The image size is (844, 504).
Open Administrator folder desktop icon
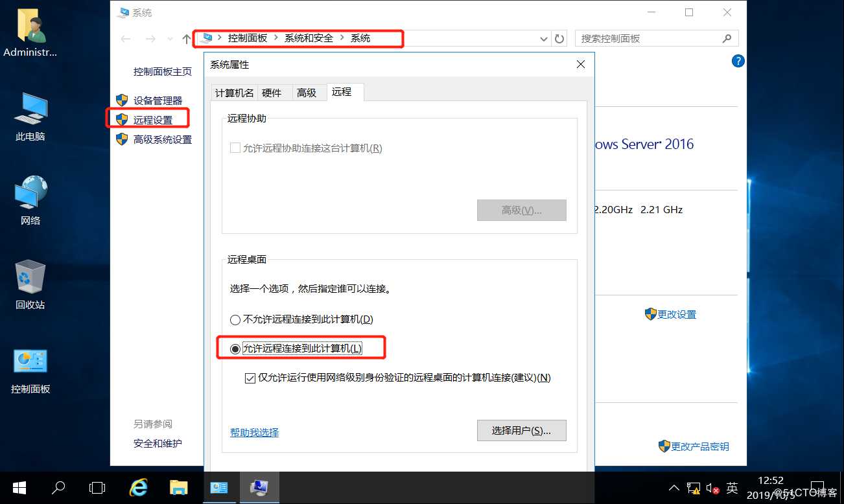(30, 34)
